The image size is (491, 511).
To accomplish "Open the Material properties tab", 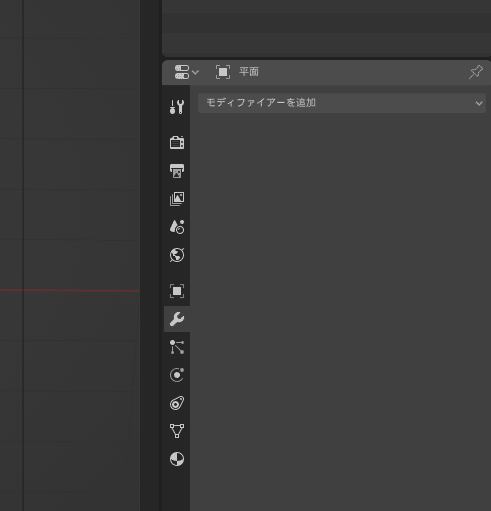I will [177, 459].
